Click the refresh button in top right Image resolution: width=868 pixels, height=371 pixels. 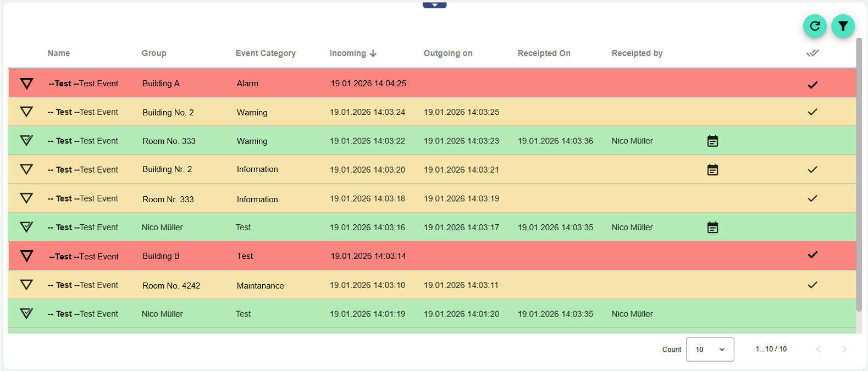(x=815, y=26)
